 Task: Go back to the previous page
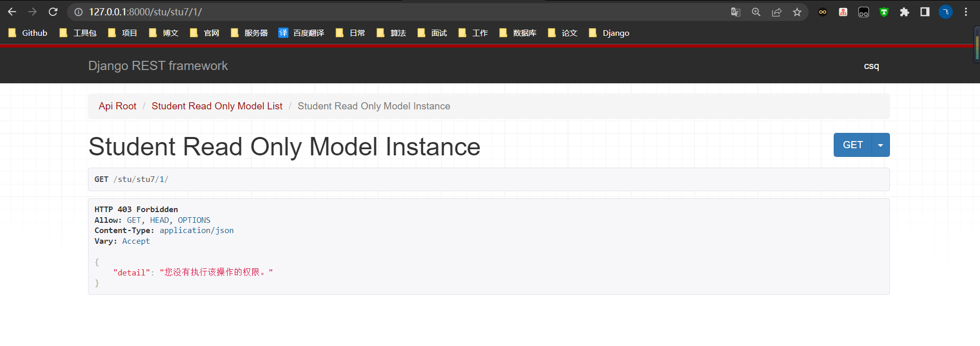coord(12,12)
